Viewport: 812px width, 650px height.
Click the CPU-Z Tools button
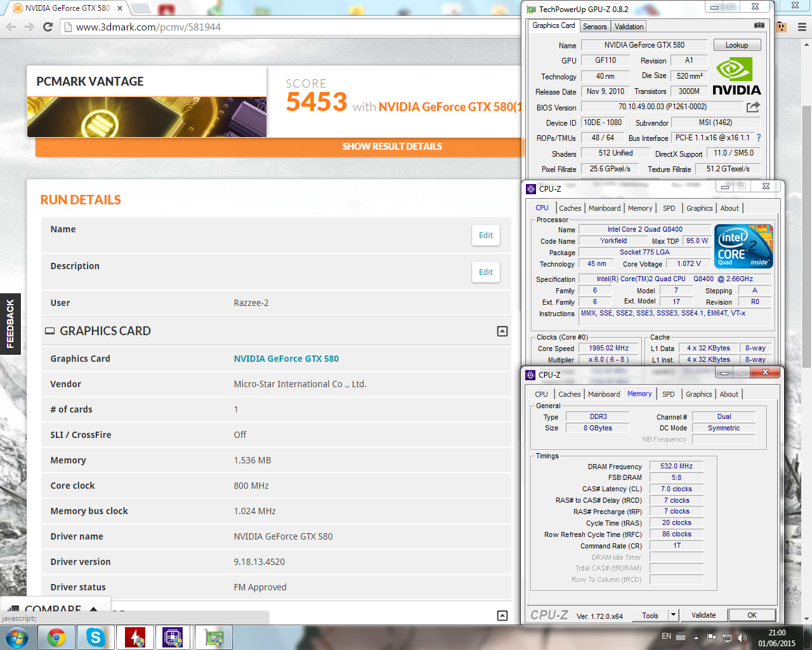[x=650, y=615]
